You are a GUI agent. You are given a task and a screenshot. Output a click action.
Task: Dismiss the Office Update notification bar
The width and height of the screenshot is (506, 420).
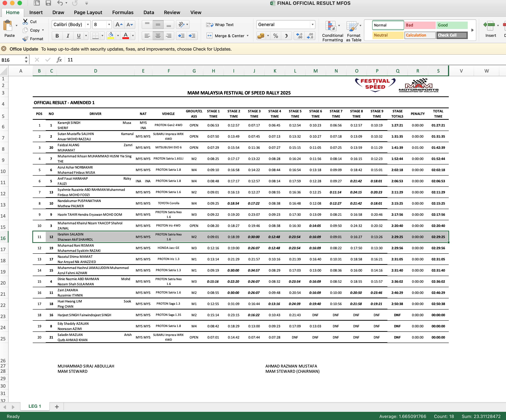tap(4, 49)
